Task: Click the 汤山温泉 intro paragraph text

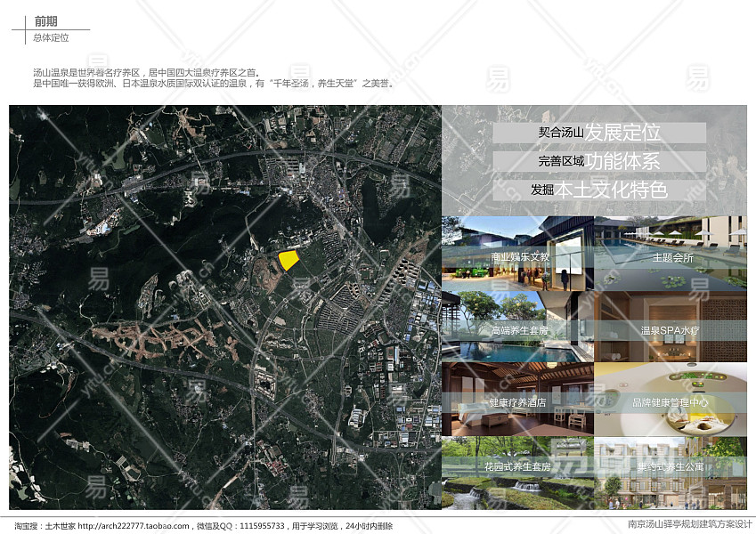Action: (x=214, y=77)
